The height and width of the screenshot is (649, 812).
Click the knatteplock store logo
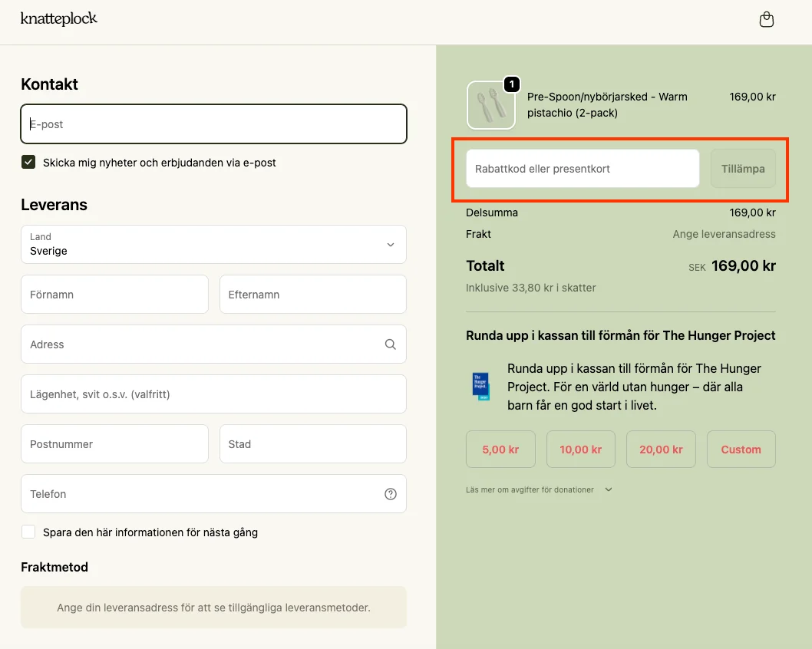point(59,18)
